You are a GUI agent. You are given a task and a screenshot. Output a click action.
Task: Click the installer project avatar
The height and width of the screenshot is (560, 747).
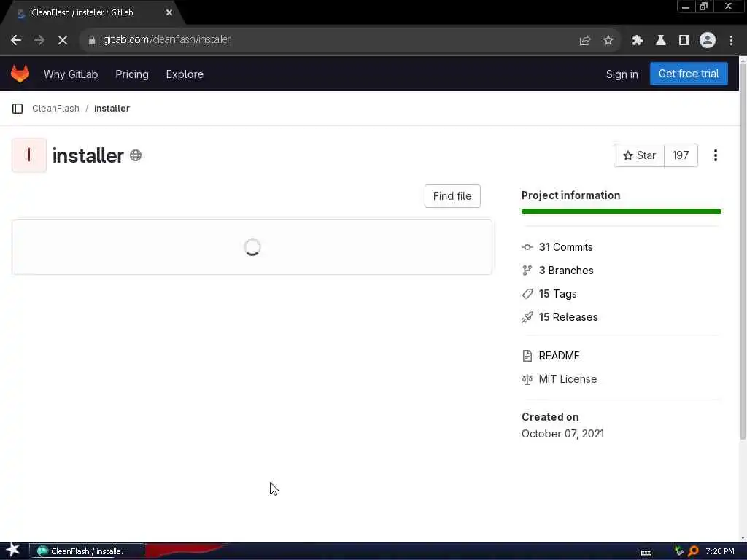point(29,155)
